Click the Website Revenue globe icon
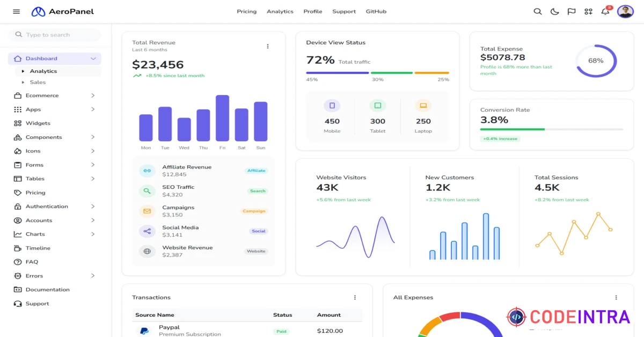Image resolution: width=644 pixels, height=337 pixels. click(x=147, y=251)
